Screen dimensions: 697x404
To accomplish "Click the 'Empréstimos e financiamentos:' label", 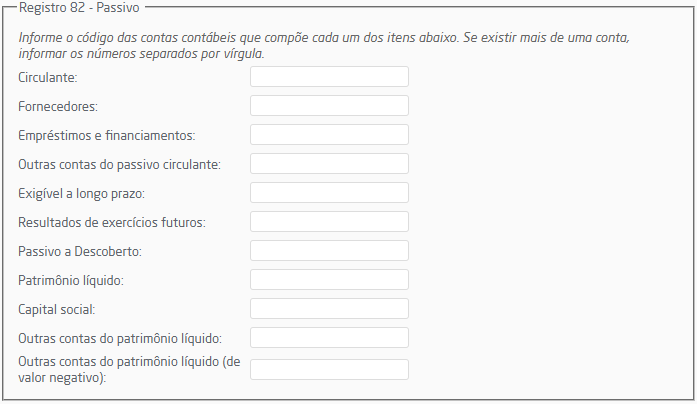I will point(106,135).
